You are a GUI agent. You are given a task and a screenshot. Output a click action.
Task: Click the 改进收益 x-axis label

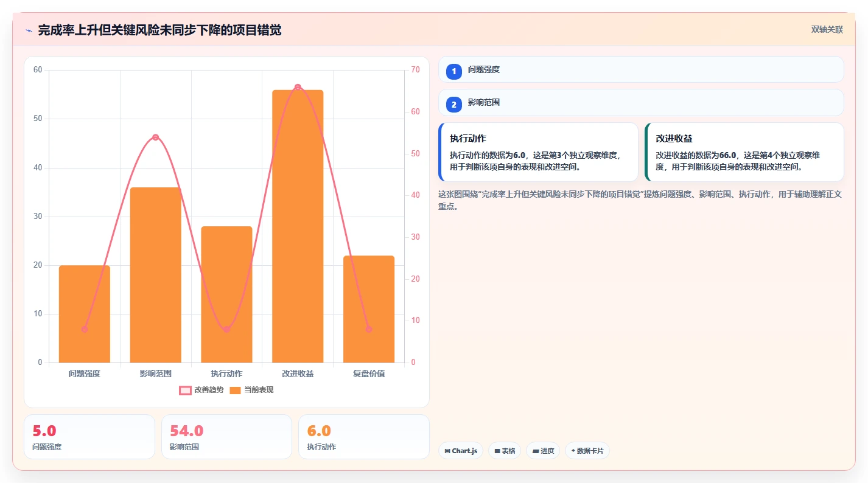tap(298, 374)
